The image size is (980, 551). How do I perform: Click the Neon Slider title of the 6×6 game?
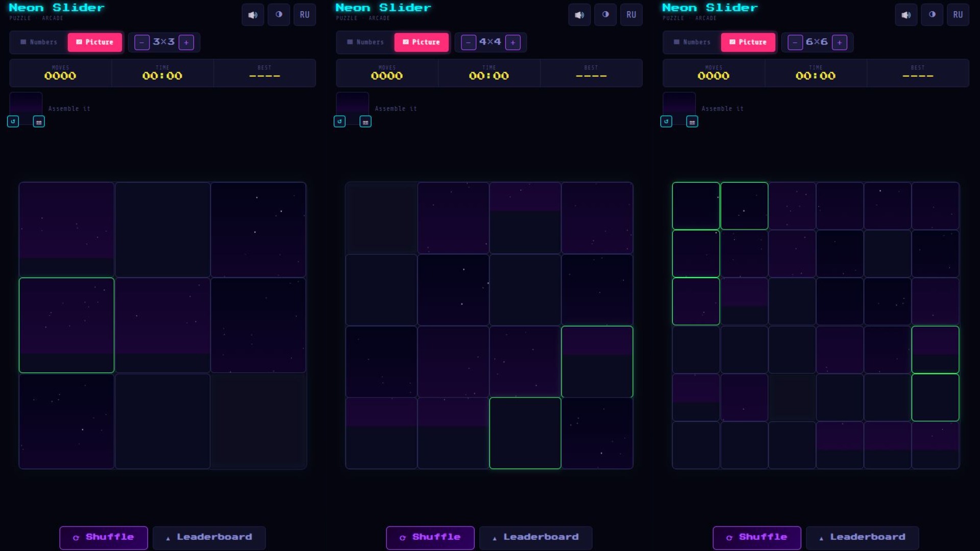pyautogui.click(x=710, y=8)
